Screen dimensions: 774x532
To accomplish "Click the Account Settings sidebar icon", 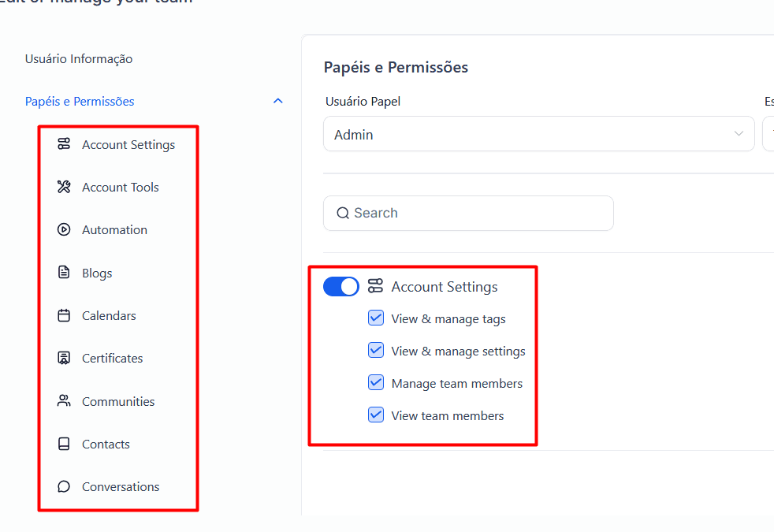I will (x=64, y=144).
